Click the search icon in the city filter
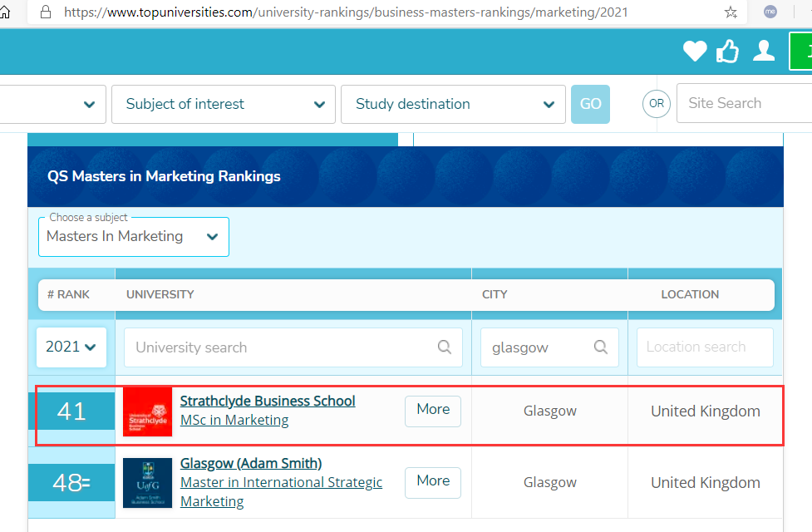 [601, 347]
